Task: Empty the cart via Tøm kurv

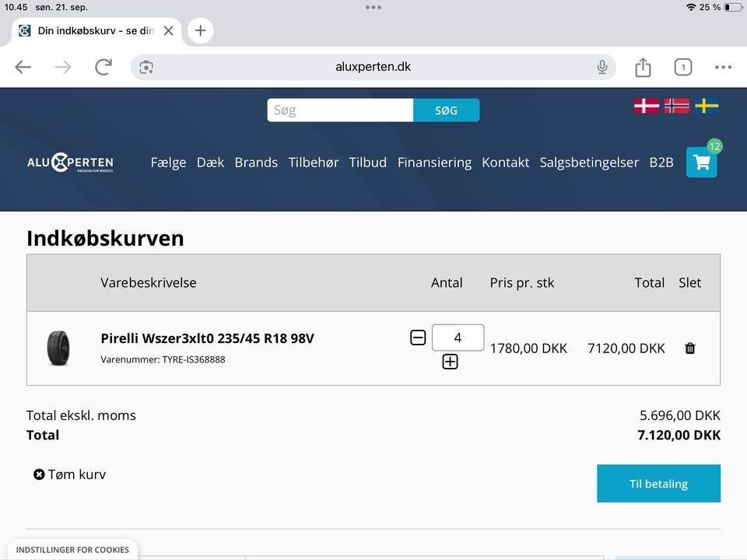Action: tap(69, 474)
